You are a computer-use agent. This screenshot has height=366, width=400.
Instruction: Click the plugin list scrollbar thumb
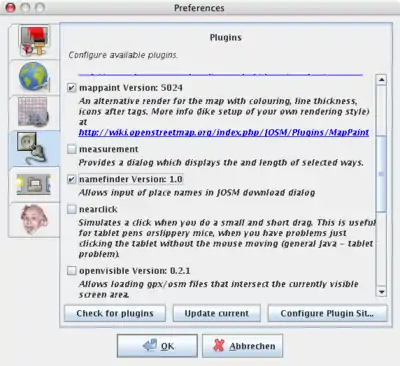tap(381, 174)
